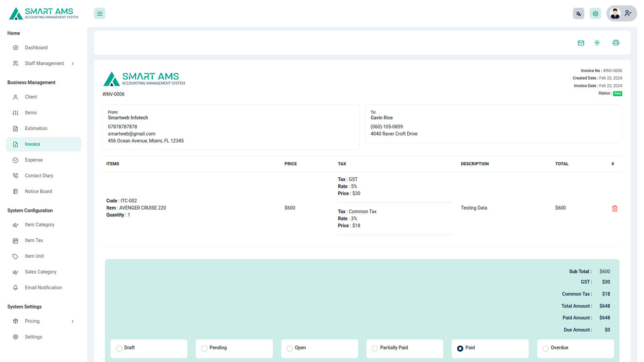Choose the Pending status radio option
Screen dimensions: 644x362
[x=204, y=348]
